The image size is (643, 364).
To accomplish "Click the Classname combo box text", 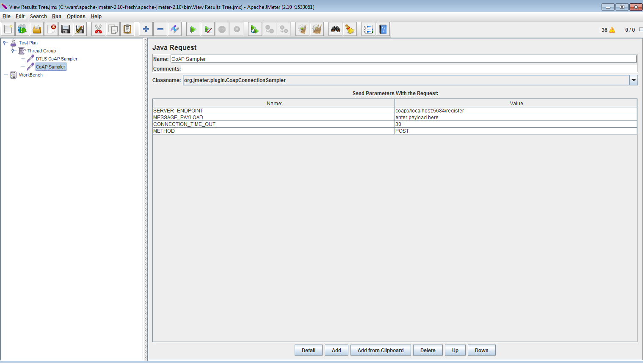I will pos(406,80).
